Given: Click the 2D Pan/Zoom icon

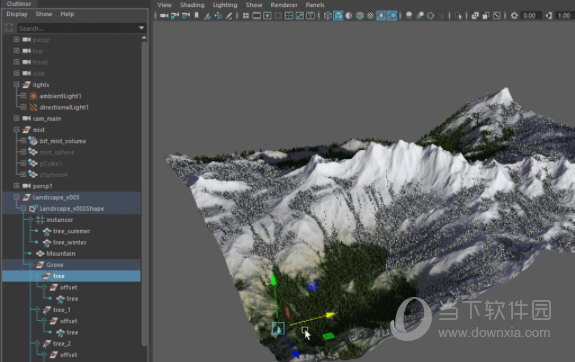Looking at the screenshot, I should (218, 15).
